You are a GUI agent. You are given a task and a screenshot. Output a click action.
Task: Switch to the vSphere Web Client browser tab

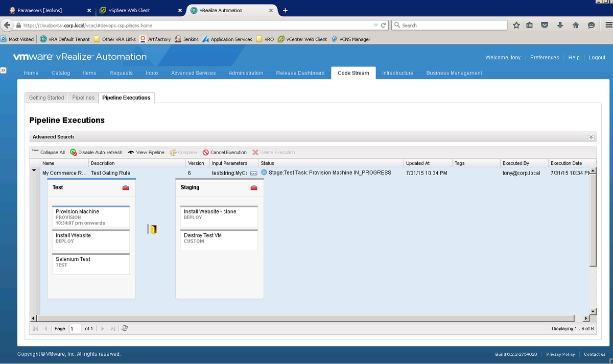140,10
